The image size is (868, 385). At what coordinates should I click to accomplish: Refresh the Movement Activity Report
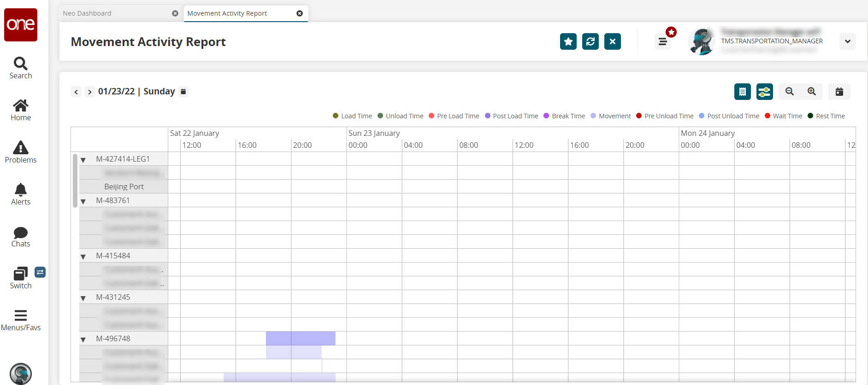click(590, 41)
